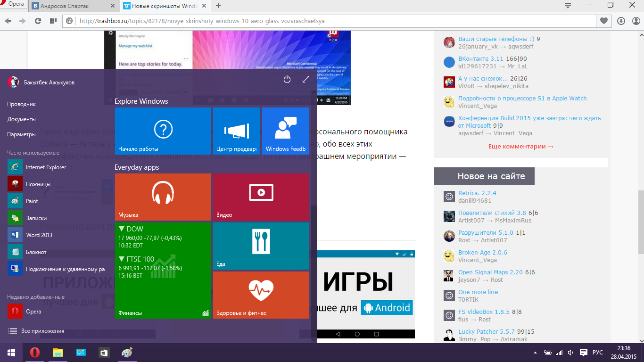Open the Начало работы tile
Screen dimensions: 644x362
coord(163,131)
